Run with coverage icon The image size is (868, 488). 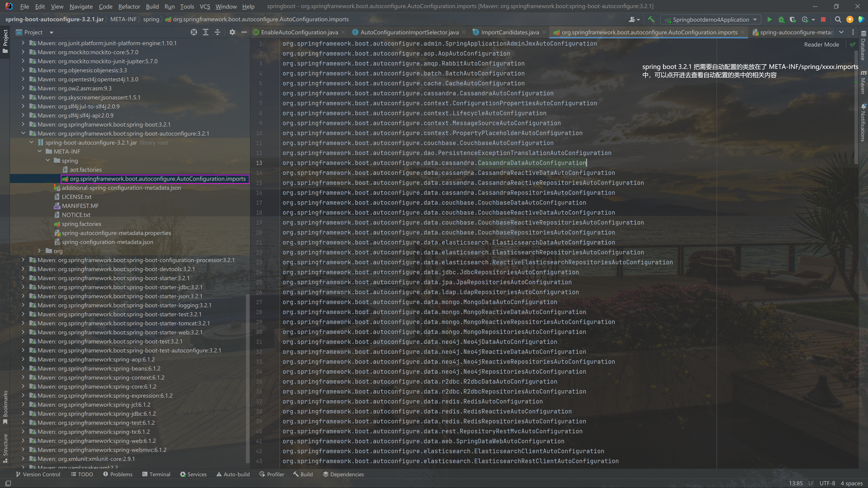(x=793, y=19)
